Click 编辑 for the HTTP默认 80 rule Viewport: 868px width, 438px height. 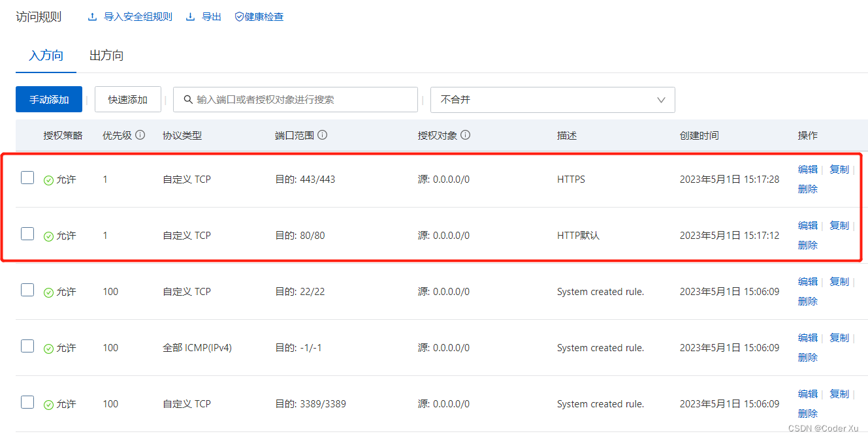(x=808, y=225)
